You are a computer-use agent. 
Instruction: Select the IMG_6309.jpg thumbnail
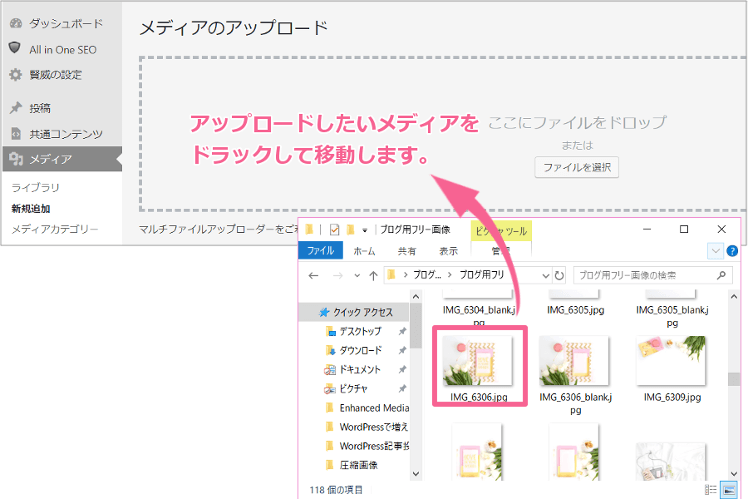click(671, 361)
